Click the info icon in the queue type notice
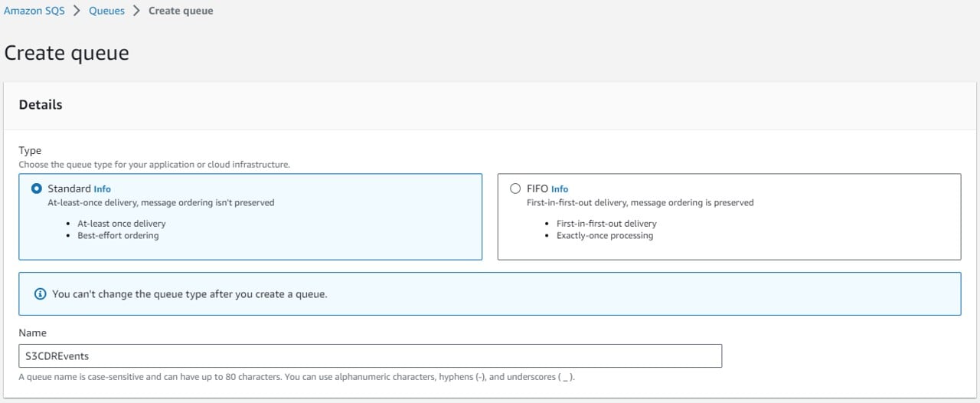This screenshot has width=980, height=403. pyautogui.click(x=41, y=293)
